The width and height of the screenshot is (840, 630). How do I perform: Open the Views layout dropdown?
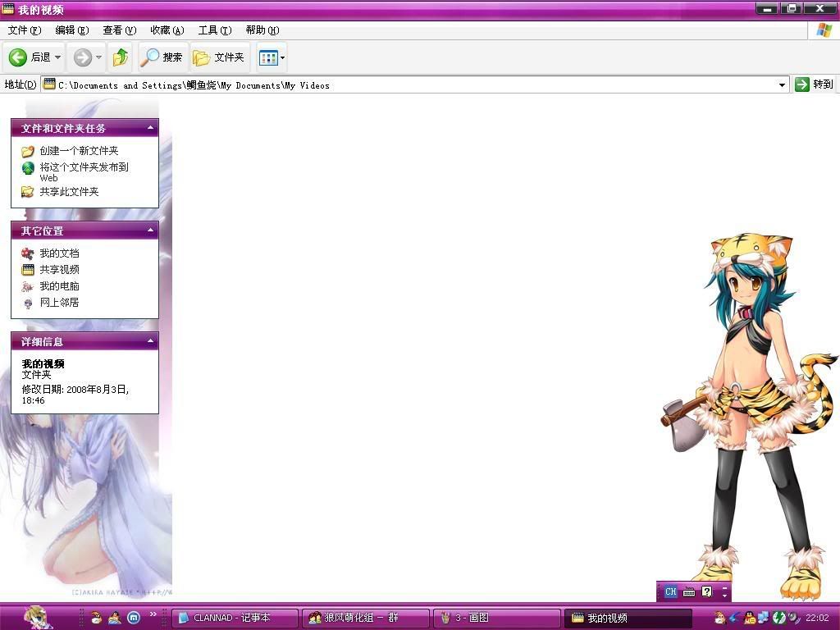coord(272,57)
